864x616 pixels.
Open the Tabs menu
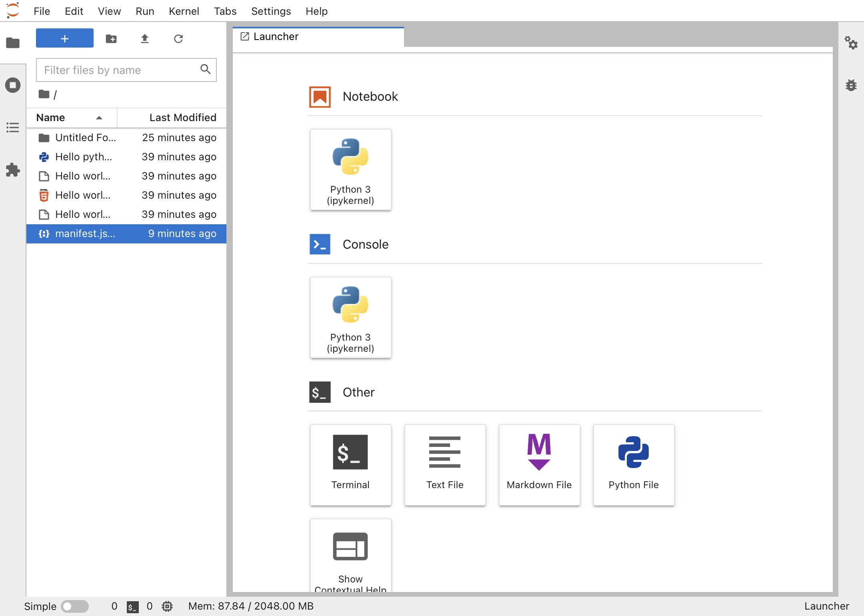click(225, 11)
